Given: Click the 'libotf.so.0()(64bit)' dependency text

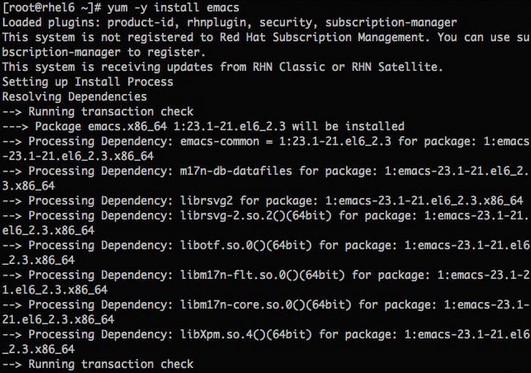Looking at the screenshot, I should pyautogui.click(x=246, y=245).
